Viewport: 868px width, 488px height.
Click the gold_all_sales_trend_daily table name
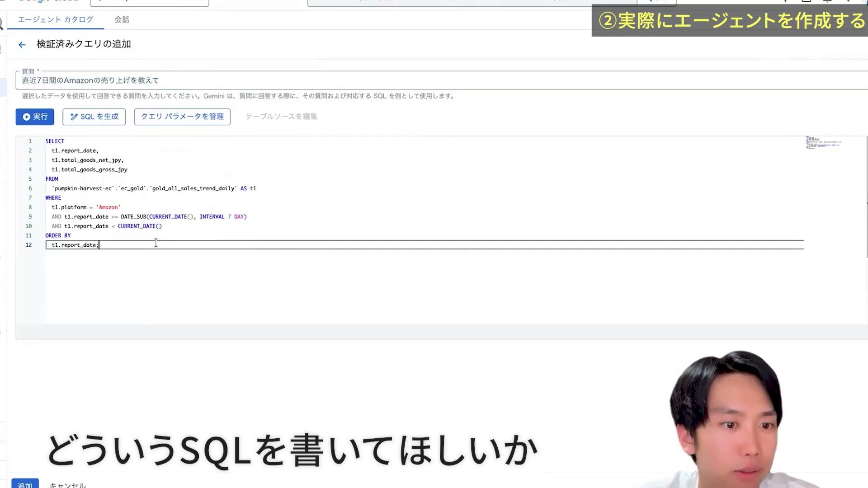pyautogui.click(x=193, y=188)
